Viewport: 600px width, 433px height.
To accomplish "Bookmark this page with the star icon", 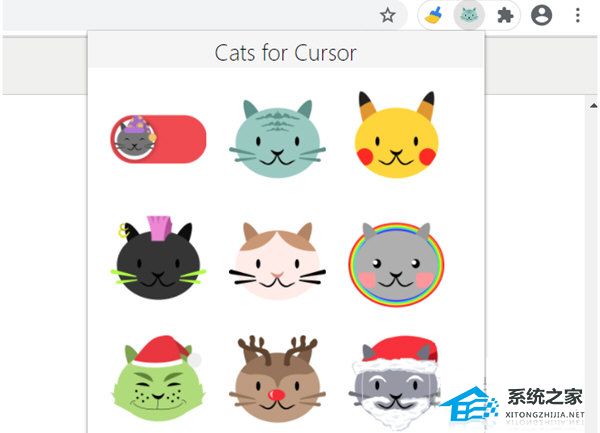I will pyautogui.click(x=388, y=16).
